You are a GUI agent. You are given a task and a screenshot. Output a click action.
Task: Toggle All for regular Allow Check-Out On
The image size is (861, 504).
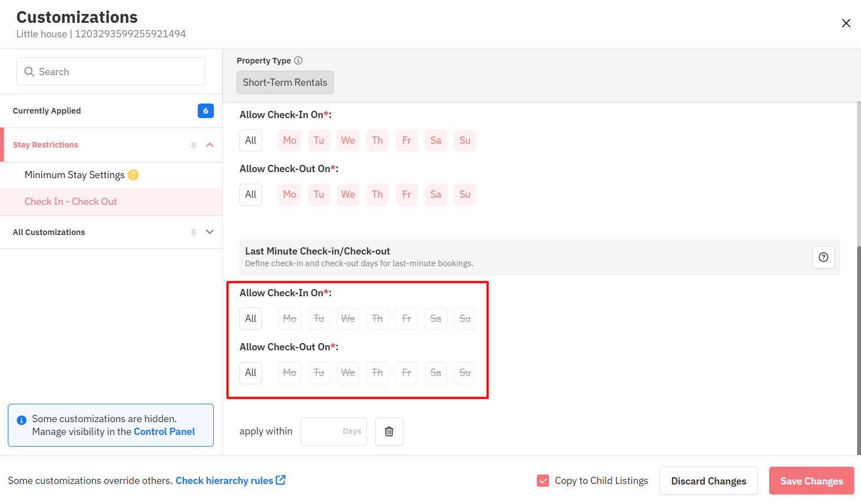coord(251,194)
